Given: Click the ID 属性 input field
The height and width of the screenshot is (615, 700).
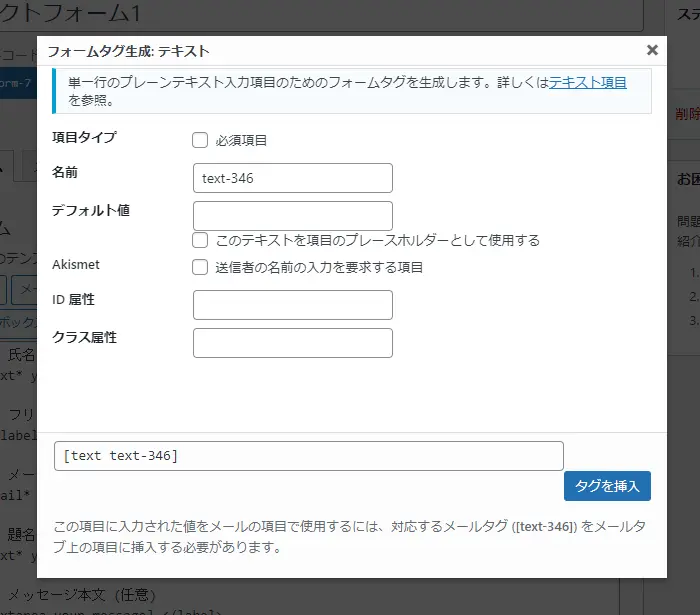Looking at the screenshot, I should point(293,305).
